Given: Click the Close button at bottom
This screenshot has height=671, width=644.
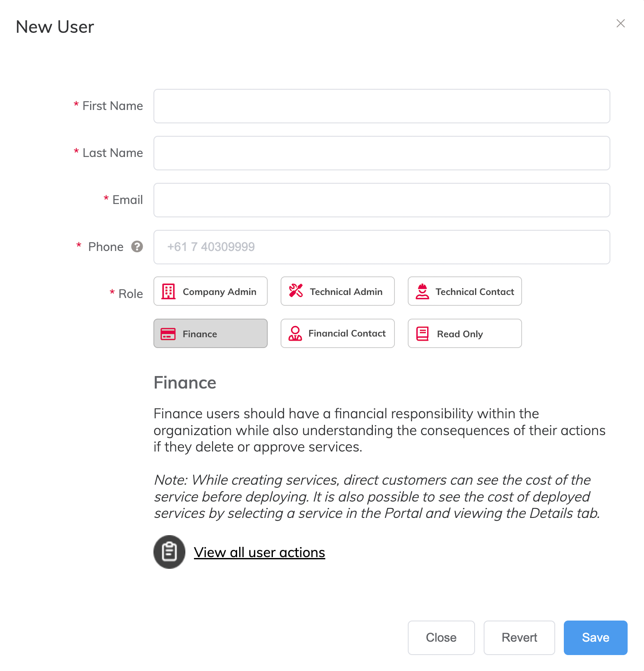Looking at the screenshot, I should 441,637.
